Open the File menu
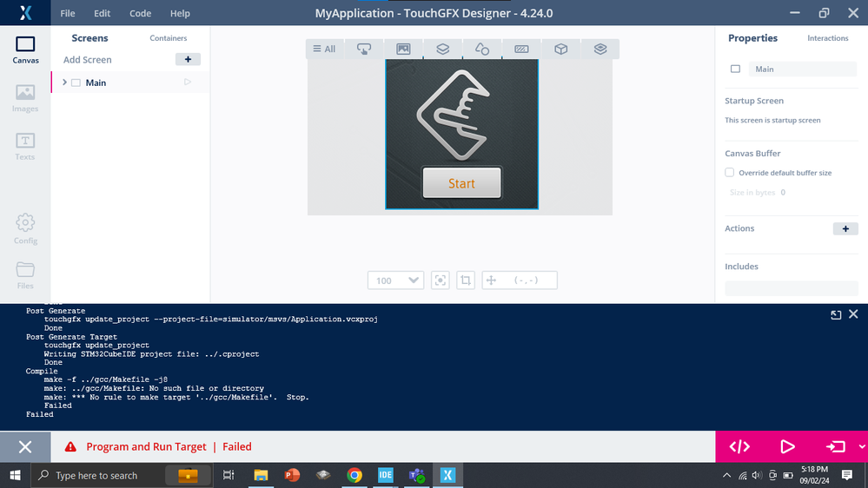Screen dimensions: 868x488 tap(68, 13)
